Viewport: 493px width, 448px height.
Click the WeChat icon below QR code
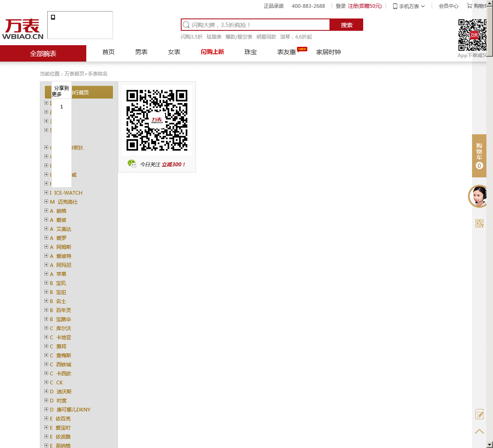click(x=132, y=164)
